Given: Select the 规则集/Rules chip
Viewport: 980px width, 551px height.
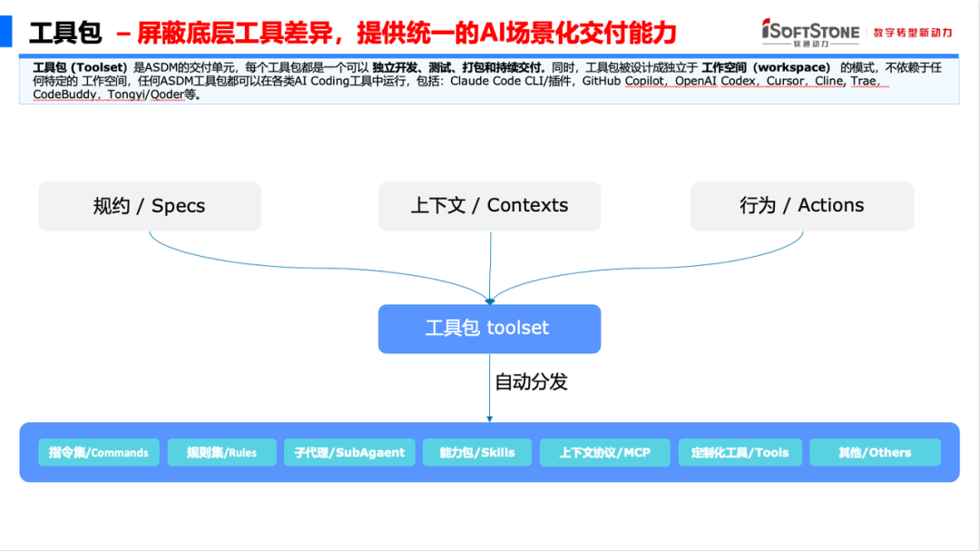Looking at the screenshot, I should pos(222,452).
